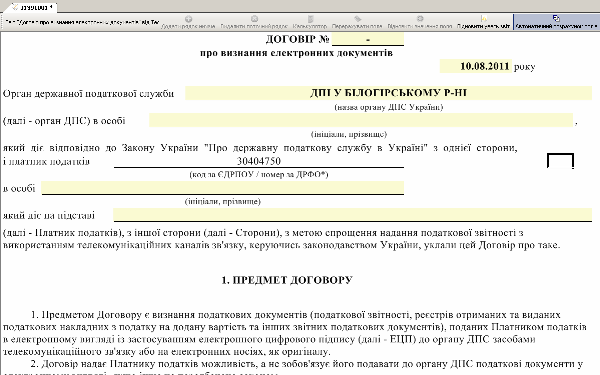Click the caption '(назва органу ДПС України)'
The image size is (600, 375).
click(388, 107)
